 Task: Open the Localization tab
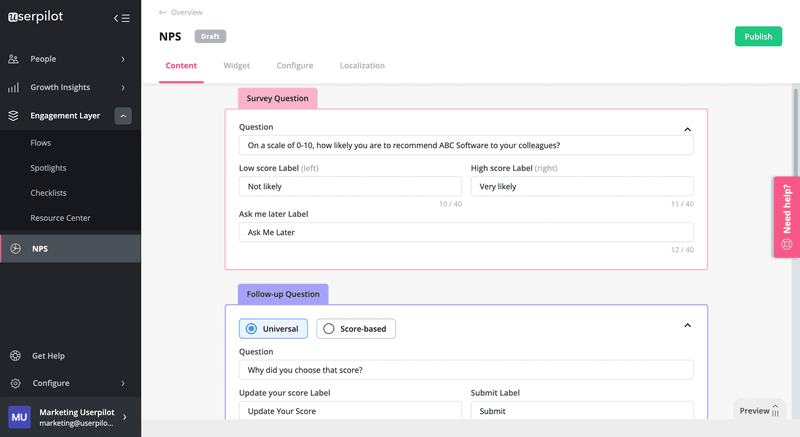click(x=362, y=66)
